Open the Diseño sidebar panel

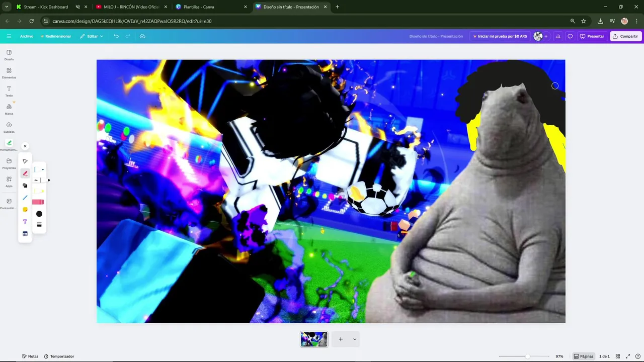(x=9, y=55)
